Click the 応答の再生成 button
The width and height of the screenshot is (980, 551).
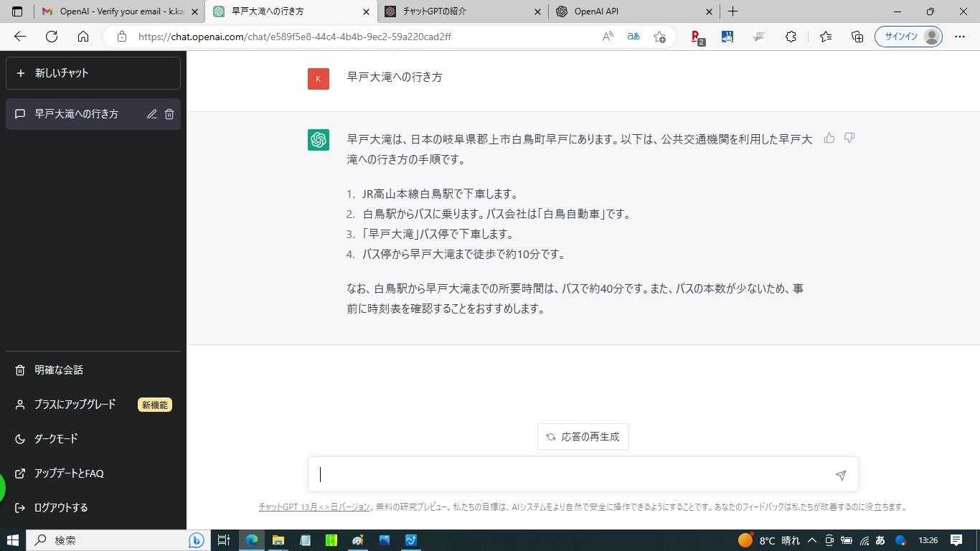[583, 437]
